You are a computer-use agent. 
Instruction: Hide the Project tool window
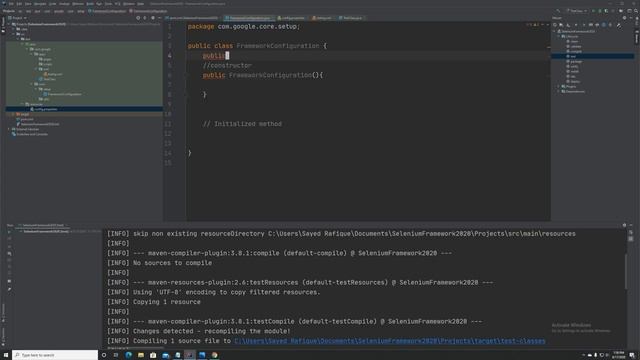(x=160, y=18)
